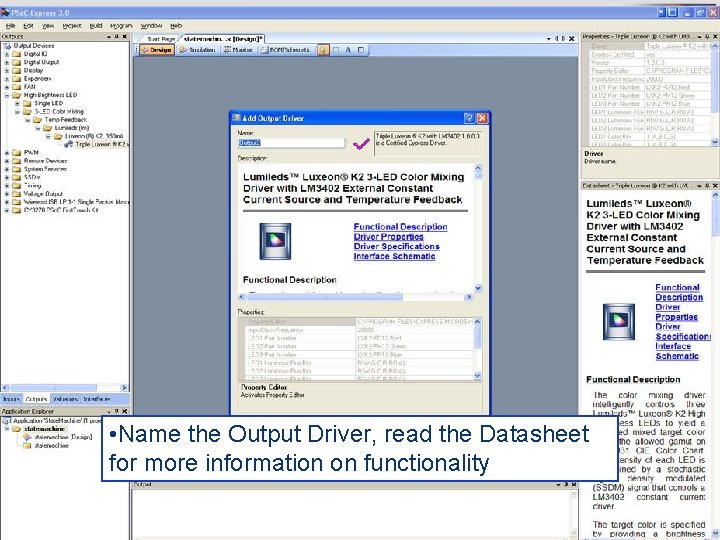Click the dialog description horizontal scrollbar
The height and width of the screenshot is (540, 720).
355,297
